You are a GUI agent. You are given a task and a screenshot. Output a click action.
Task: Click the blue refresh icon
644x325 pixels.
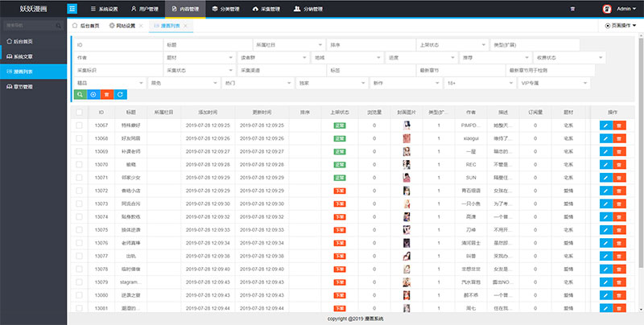121,94
